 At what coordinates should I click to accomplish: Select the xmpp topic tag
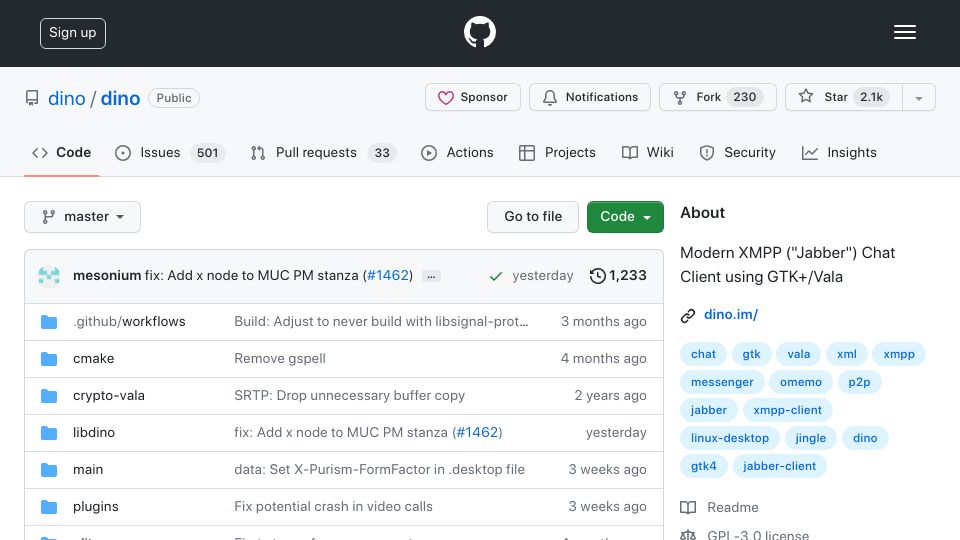pyautogui.click(x=899, y=354)
